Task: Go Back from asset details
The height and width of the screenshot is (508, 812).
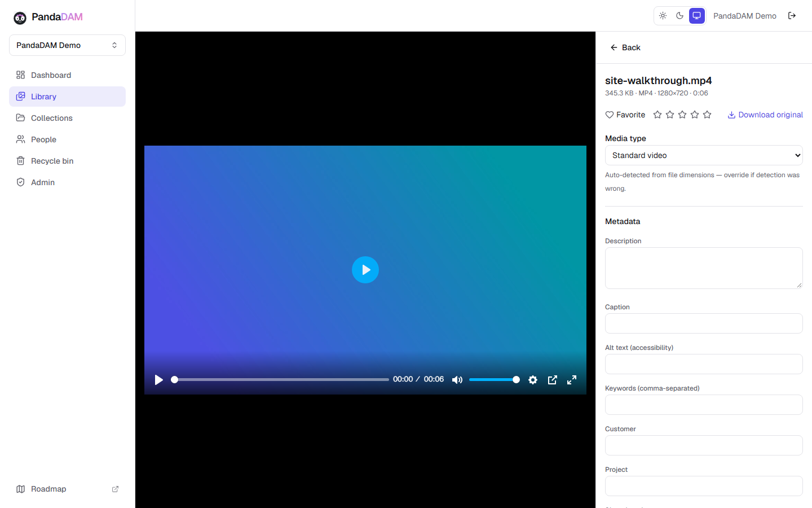Action: point(625,47)
